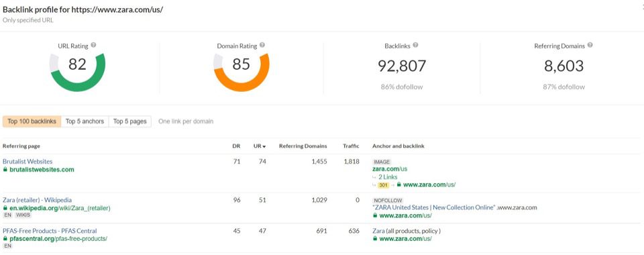Sort by DR column header

(236, 146)
